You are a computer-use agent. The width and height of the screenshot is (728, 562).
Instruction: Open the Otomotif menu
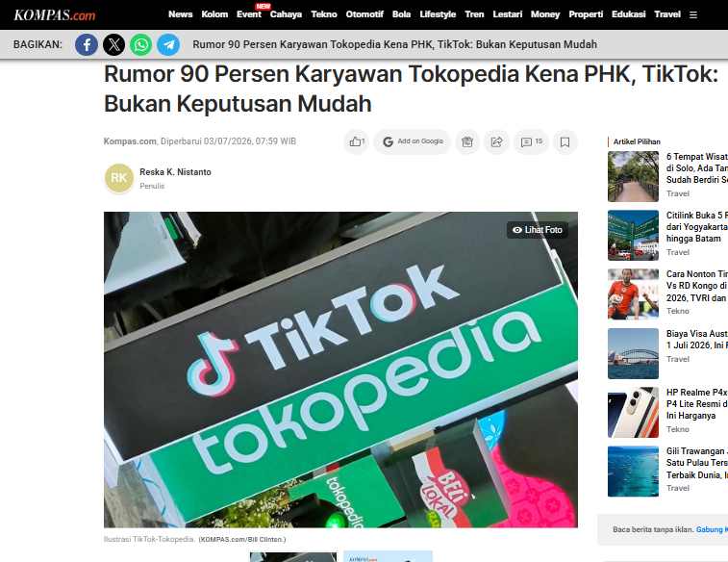pos(364,14)
